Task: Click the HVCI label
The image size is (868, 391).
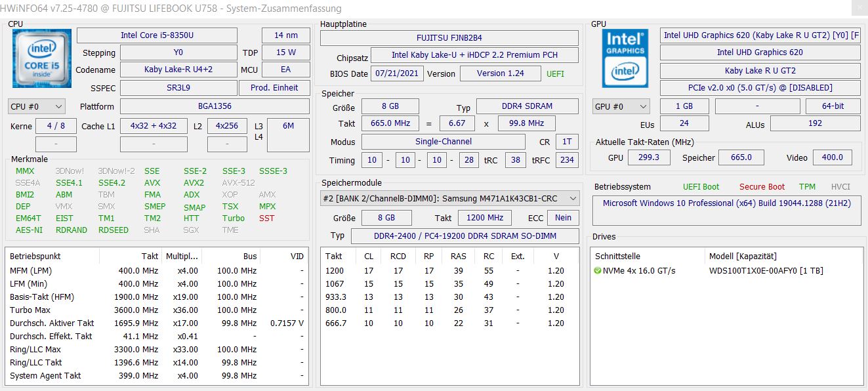Action: point(840,187)
